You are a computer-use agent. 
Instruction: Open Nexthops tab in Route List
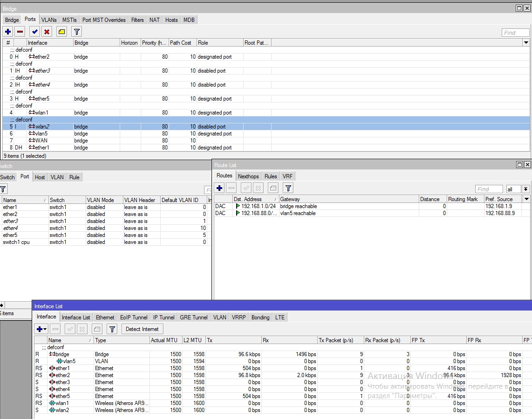point(248,176)
